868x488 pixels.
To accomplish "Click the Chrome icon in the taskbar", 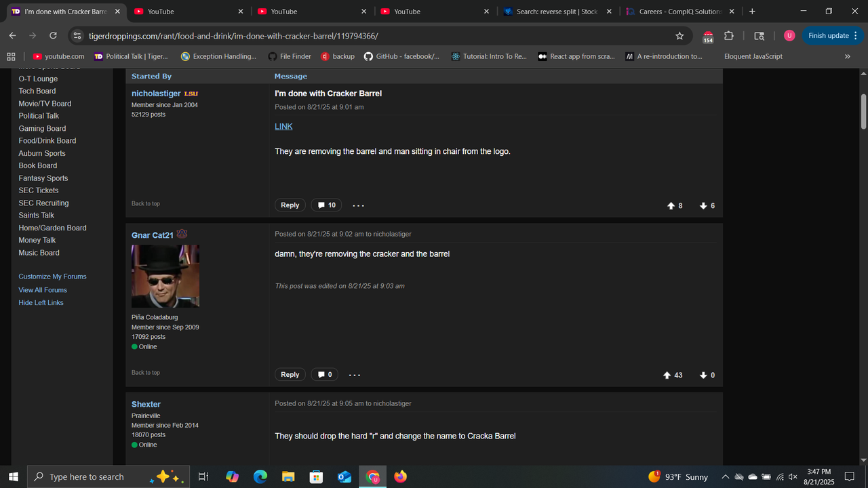I will pos(372,476).
